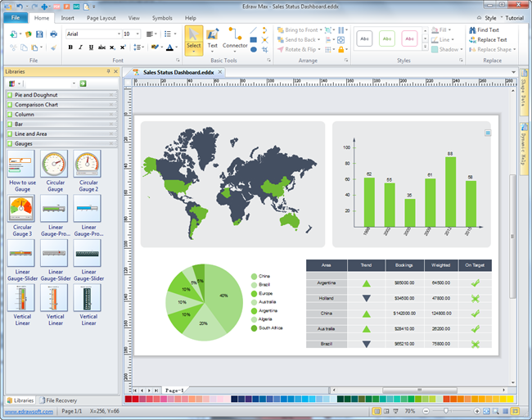Toggle Italic text formatting
The width and height of the screenshot is (532, 420).
[x=81, y=47]
